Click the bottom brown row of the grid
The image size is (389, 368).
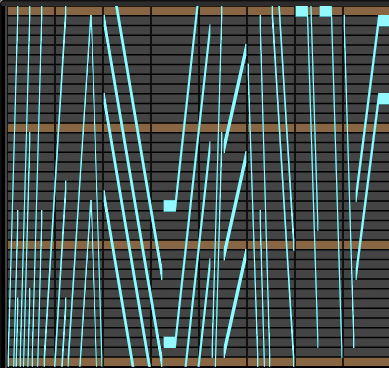pyautogui.click(x=198, y=362)
